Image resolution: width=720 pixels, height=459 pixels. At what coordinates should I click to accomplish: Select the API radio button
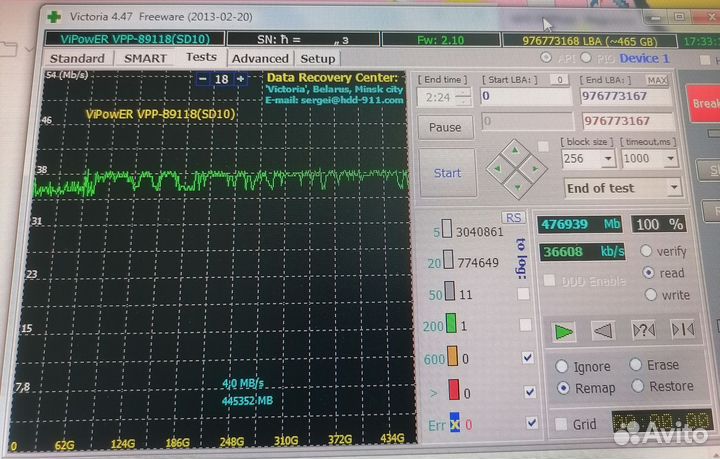coord(546,58)
